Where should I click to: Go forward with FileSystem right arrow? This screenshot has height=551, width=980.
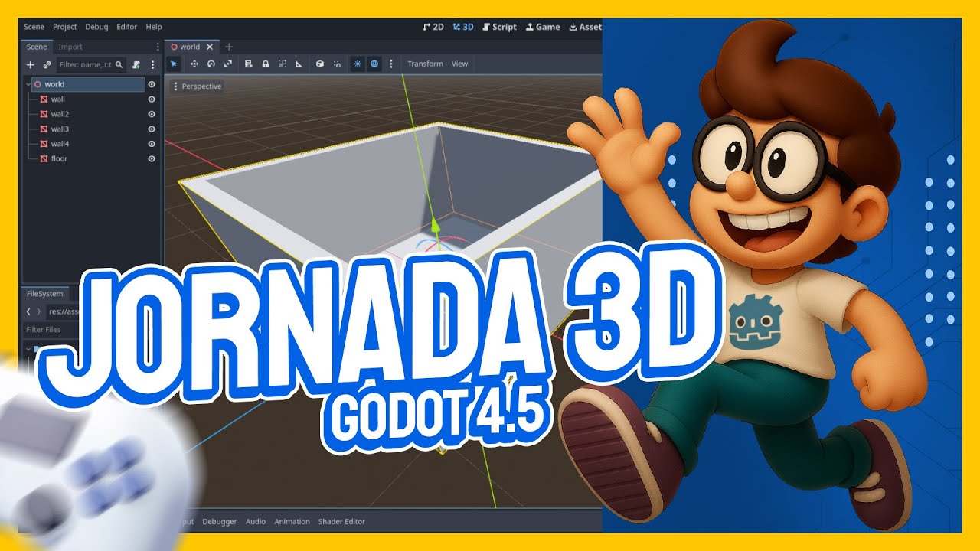click(39, 311)
